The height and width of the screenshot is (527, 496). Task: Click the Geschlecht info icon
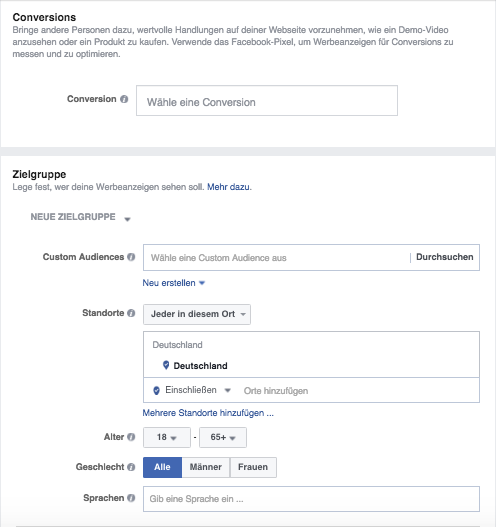[x=131, y=467]
